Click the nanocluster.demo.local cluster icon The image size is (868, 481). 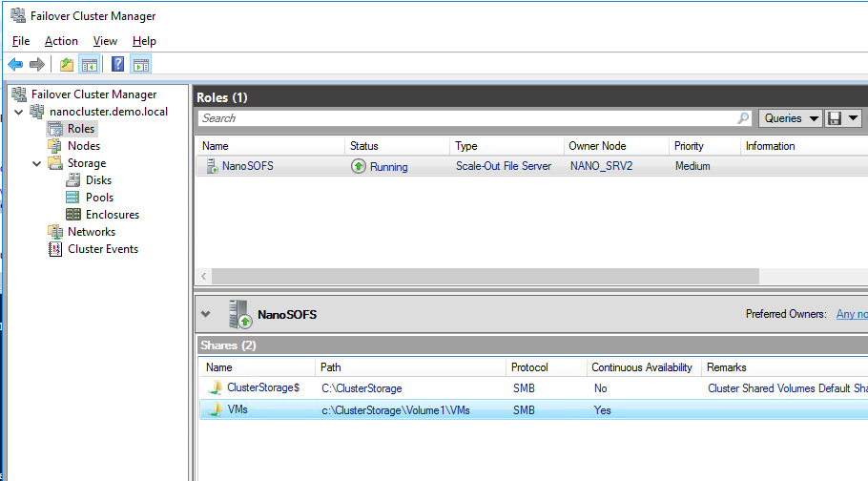click(37, 112)
